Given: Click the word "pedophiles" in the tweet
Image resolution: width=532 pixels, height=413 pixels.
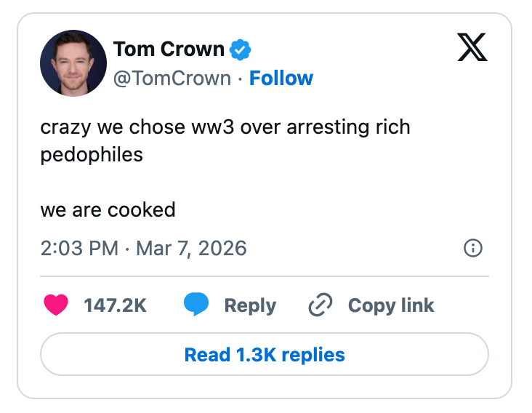Looking at the screenshot, I should coord(92,154).
